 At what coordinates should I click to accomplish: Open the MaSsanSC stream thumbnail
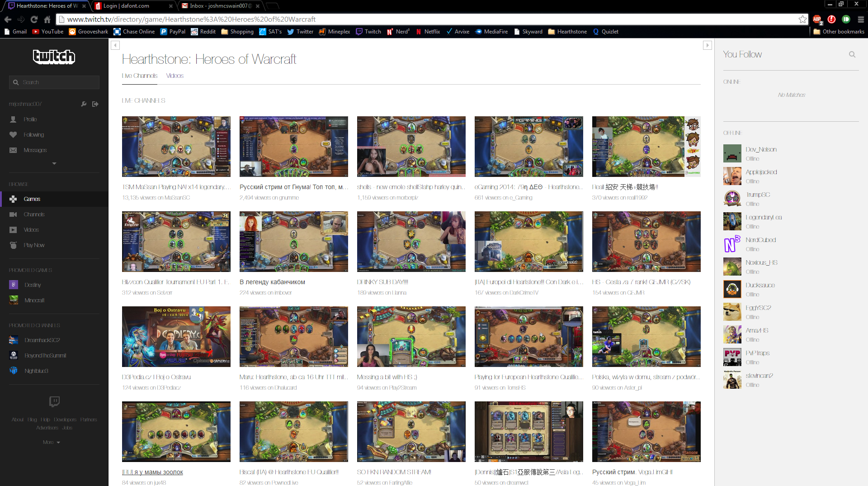click(176, 147)
